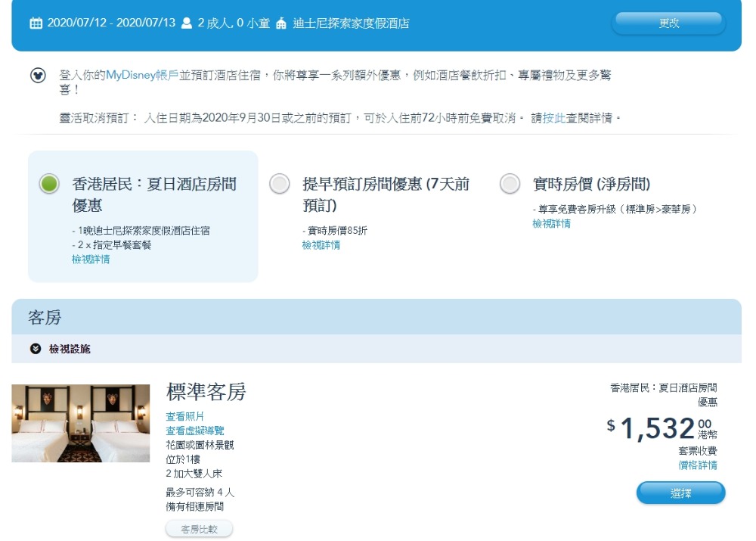This screenshot has height=541, width=756.
Task: View details under 實時房價 offer
Action: [552, 223]
